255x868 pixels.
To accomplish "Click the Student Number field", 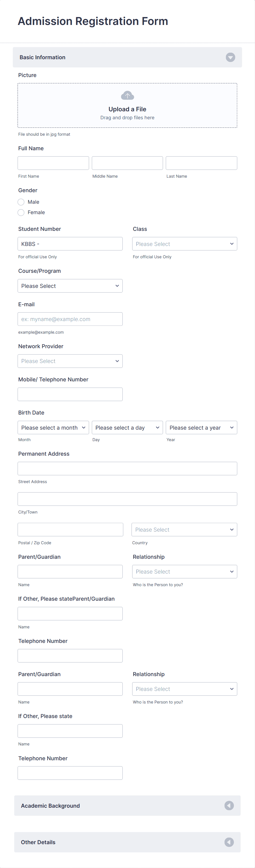I will (x=70, y=244).
